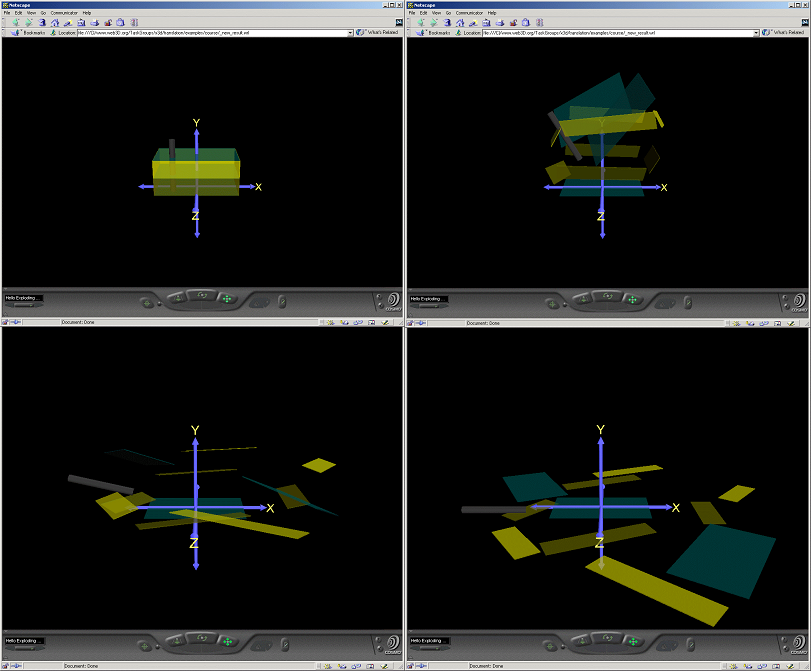Image resolution: width=811 pixels, height=671 pixels.
Task: Open 'Hello Exploding' viewpoint list in bottom-left viewer
Action: [x=24, y=640]
